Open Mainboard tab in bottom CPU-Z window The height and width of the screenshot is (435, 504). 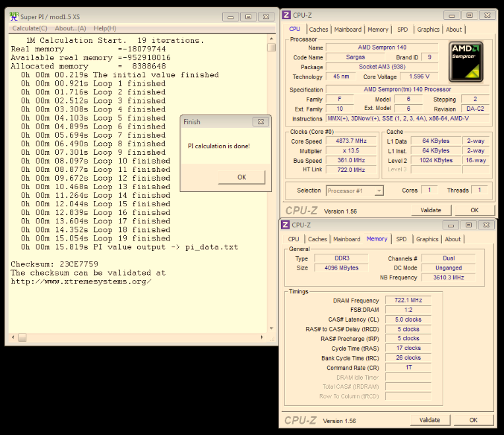(347, 239)
